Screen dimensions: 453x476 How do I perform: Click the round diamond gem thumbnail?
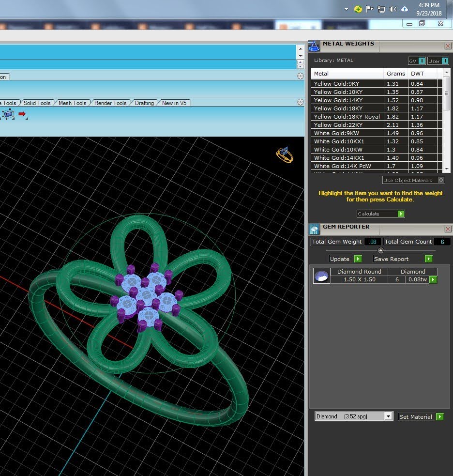tap(322, 276)
